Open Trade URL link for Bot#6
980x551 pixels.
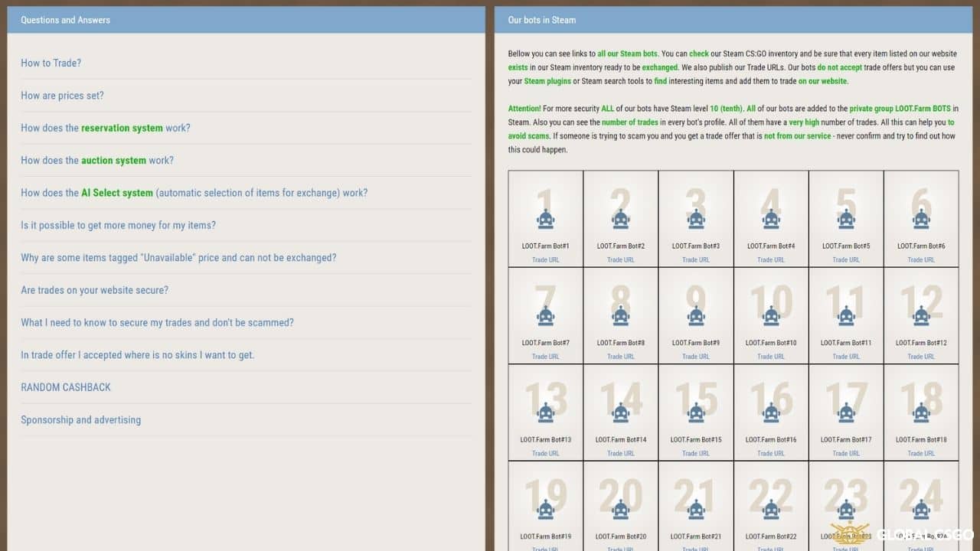click(920, 260)
